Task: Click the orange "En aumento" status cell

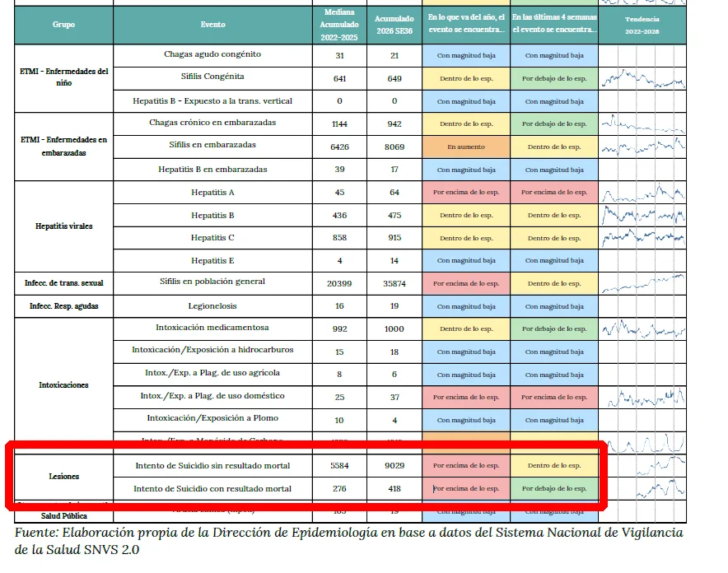Action: pos(466,147)
